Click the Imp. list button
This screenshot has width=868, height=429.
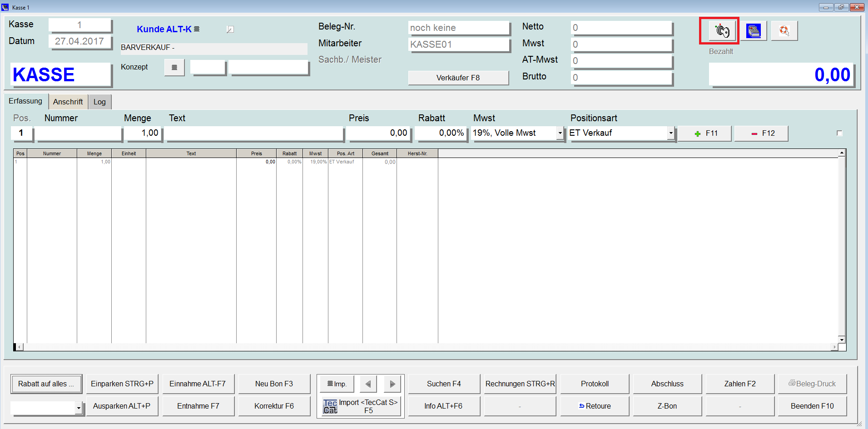coord(337,384)
